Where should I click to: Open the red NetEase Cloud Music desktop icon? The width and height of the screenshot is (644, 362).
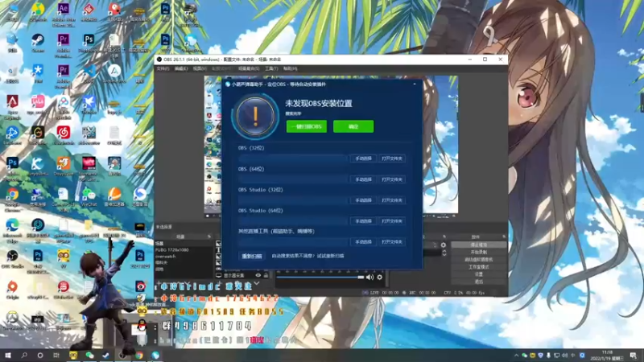(x=64, y=135)
